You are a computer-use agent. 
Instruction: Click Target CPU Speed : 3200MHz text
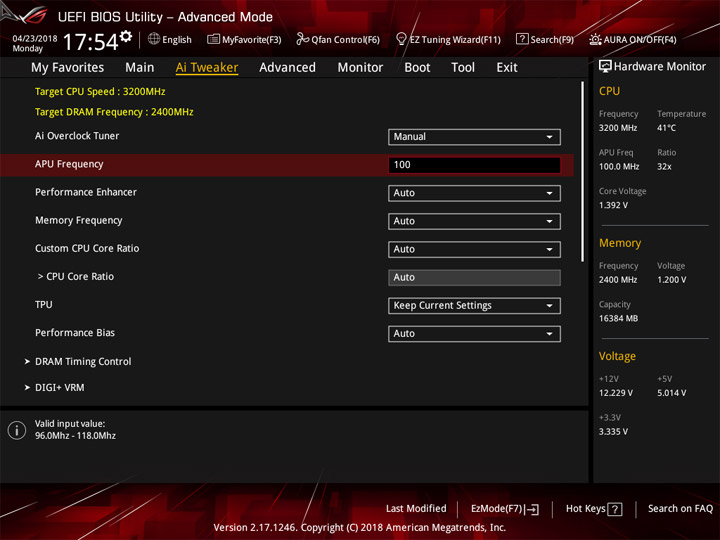[100, 91]
